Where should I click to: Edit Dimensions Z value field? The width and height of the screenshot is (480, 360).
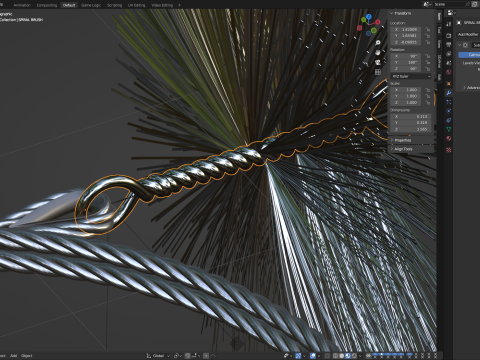pos(411,129)
